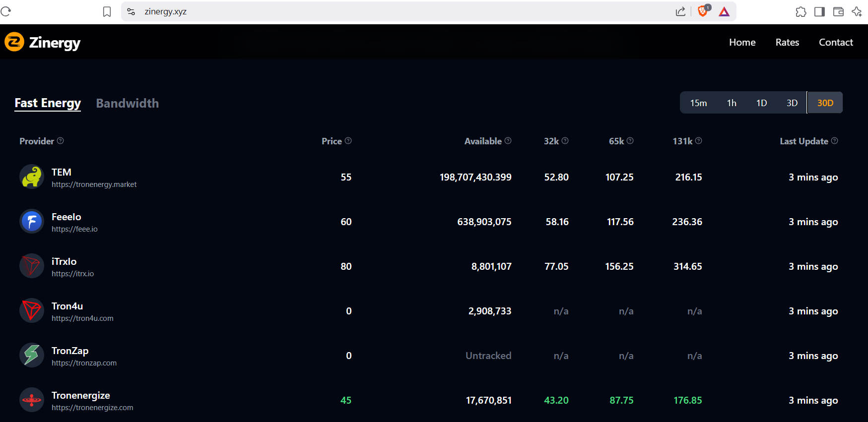Switch to the Fast Energy tab
Viewport: 868px width, 422px height.
point(48,103)
